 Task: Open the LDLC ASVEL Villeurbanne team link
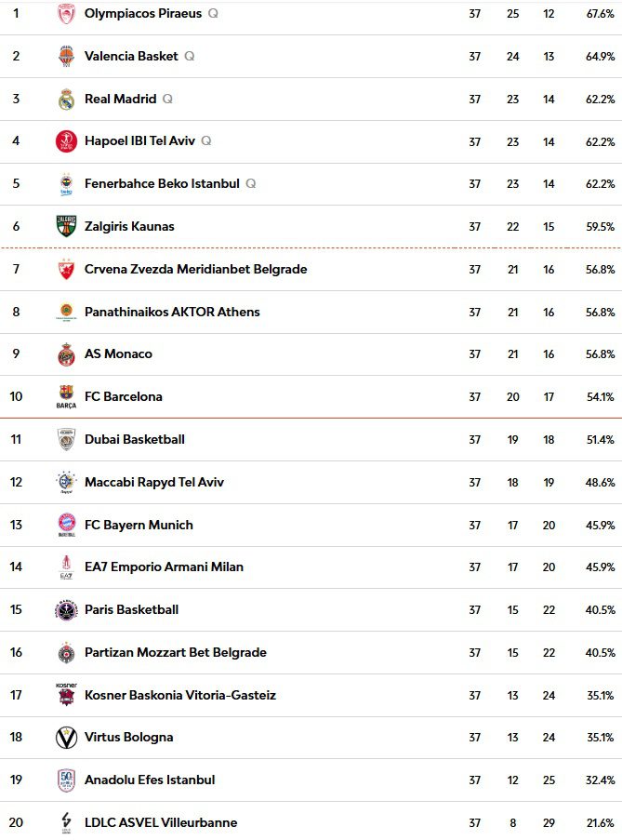[x=161, y=822]
